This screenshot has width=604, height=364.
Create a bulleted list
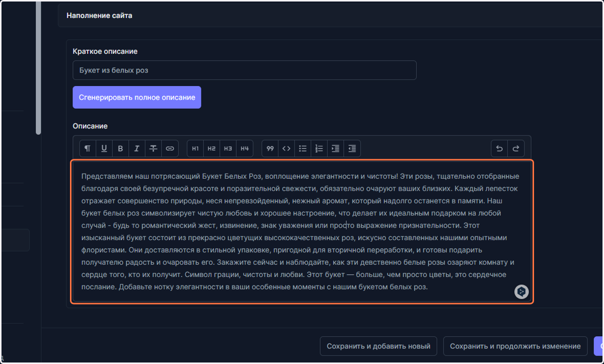(x=303, y=149)
